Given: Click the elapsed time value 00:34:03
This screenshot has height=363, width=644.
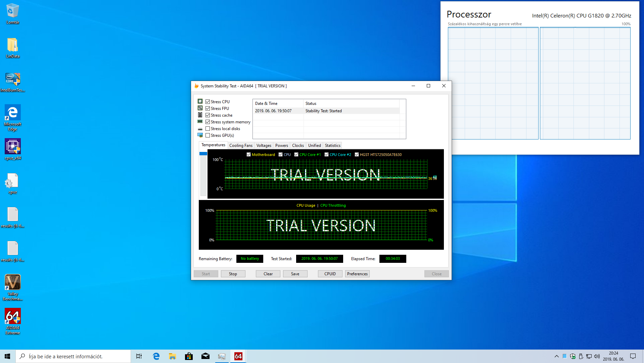Looking at the screenshot, I should [393, 259].
